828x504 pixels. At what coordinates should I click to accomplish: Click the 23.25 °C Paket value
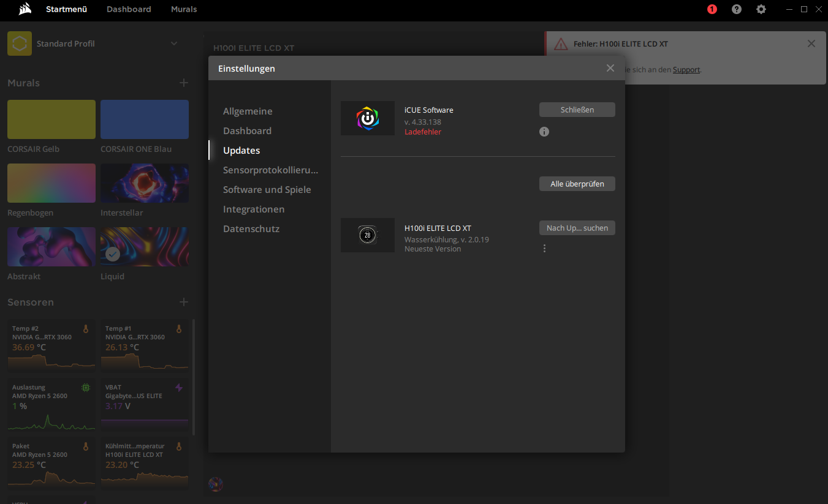[29, 465]
